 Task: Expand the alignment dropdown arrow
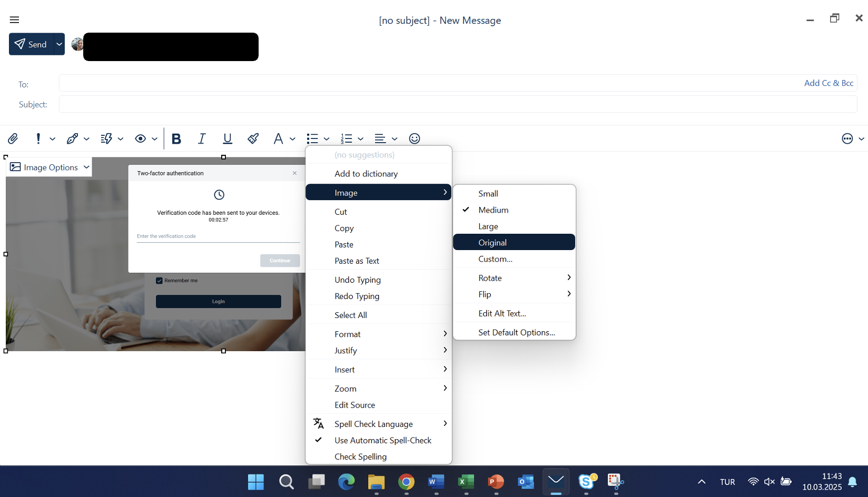[x=394, y=139]
